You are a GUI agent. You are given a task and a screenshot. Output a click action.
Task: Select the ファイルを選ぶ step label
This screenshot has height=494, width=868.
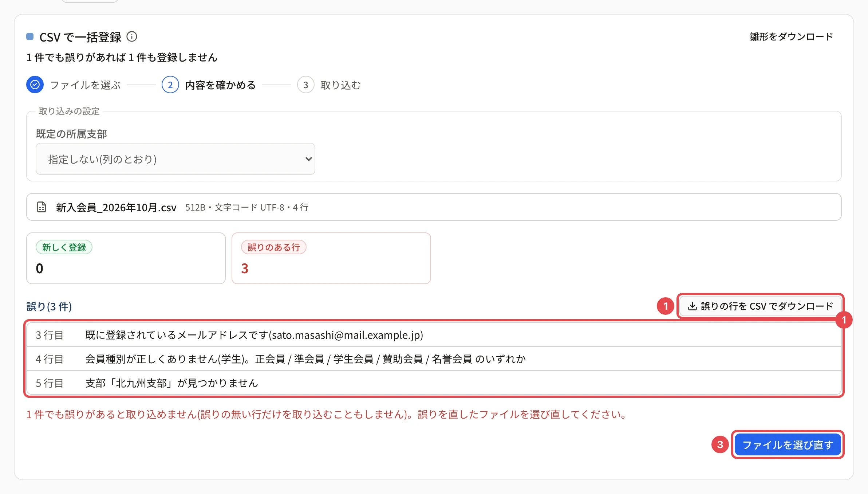pos(86,85)
